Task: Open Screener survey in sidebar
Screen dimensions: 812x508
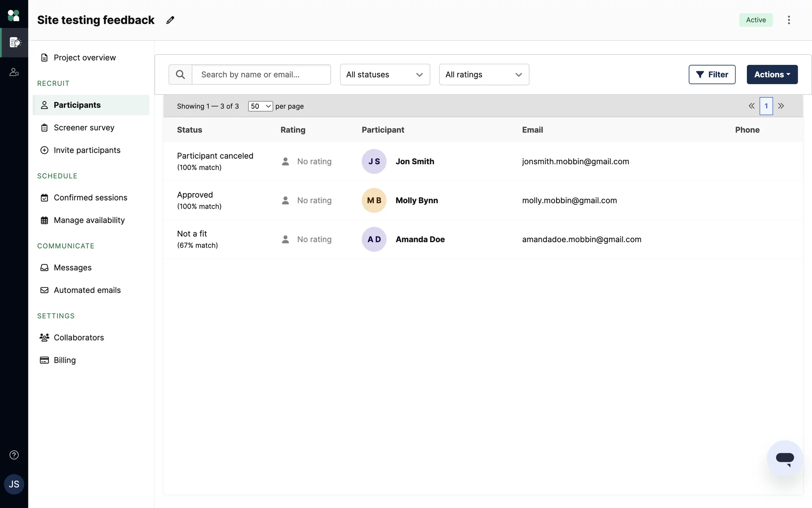Action: point(84,128)
